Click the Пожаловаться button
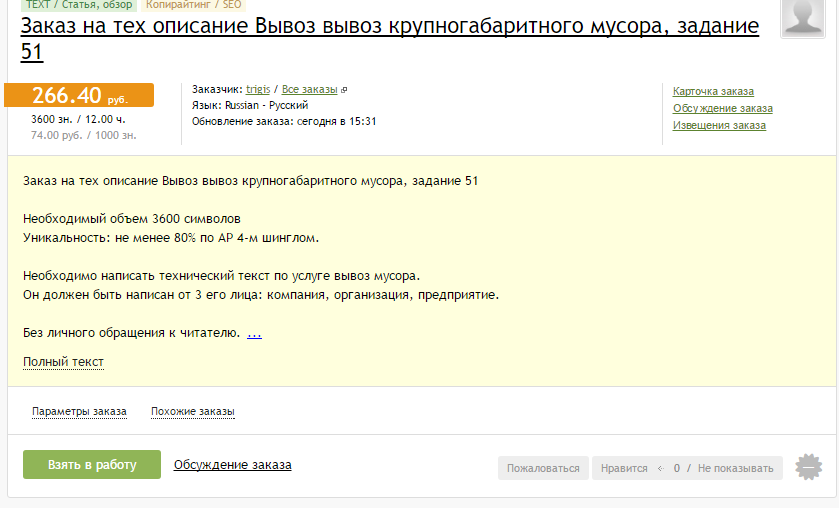The height and width of the screenshot is (508, 839). pyautogui.click(x=543, y=468)
